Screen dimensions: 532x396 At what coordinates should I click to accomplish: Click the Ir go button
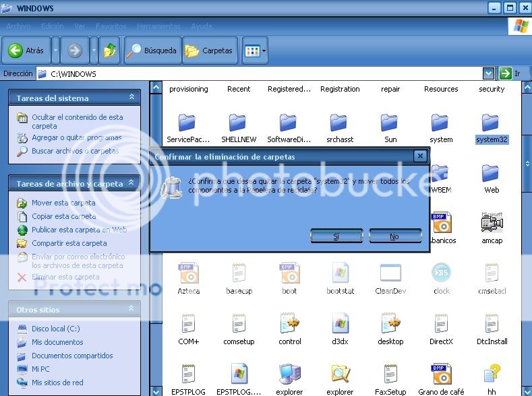[x=510, y=73]
